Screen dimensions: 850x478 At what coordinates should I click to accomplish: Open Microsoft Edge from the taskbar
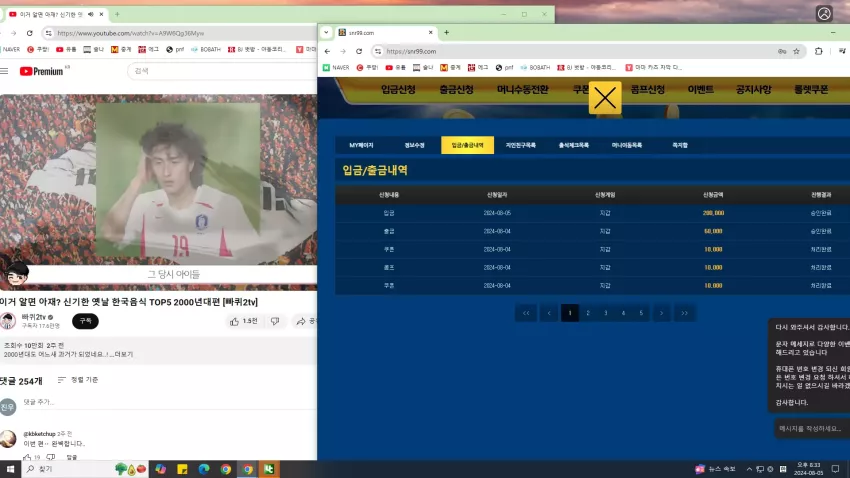(x=204, y=469)
